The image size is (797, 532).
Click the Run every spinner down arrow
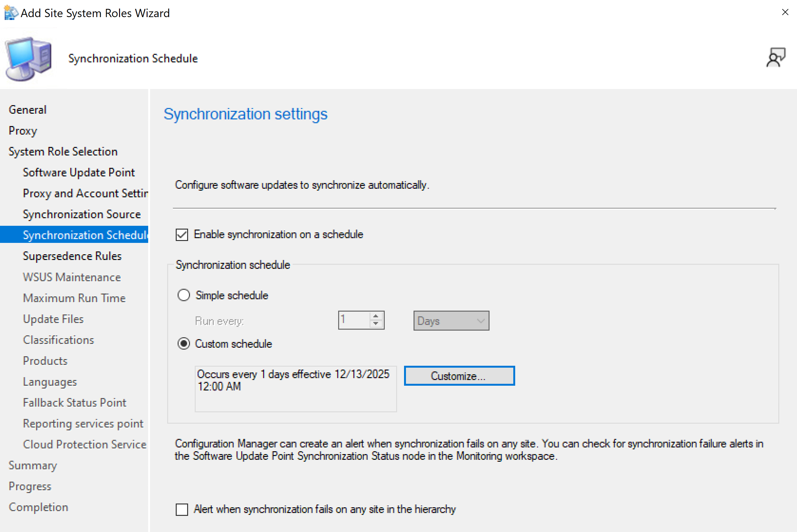pyautogui.click(x=376, y=324)
